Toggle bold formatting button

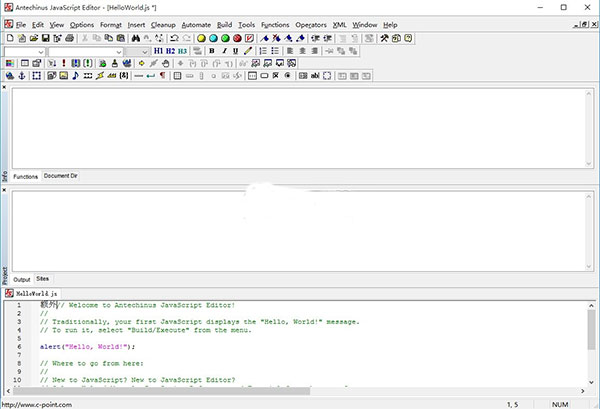click(212, 51)
